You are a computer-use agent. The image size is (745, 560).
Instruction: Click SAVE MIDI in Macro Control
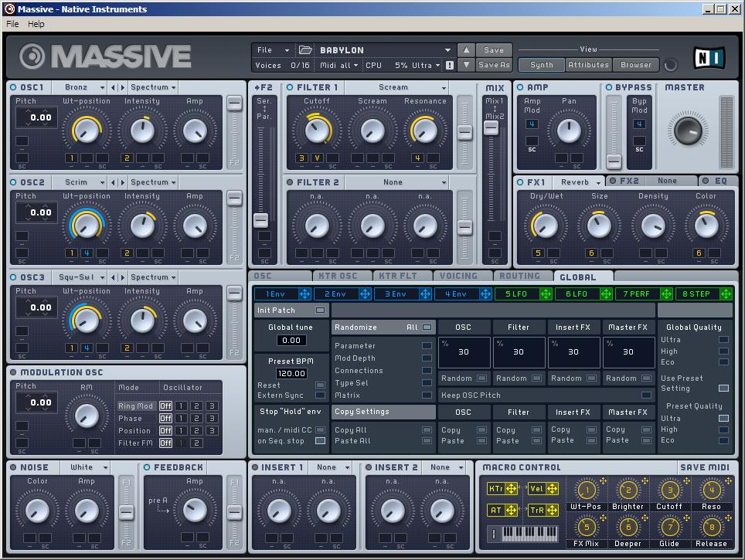click(x=705, y=467)
